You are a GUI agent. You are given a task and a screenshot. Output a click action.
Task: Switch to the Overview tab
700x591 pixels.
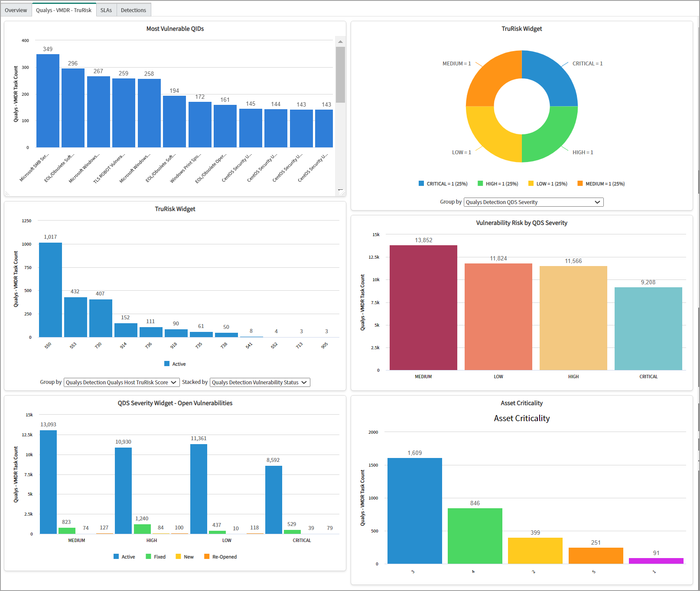16,10
